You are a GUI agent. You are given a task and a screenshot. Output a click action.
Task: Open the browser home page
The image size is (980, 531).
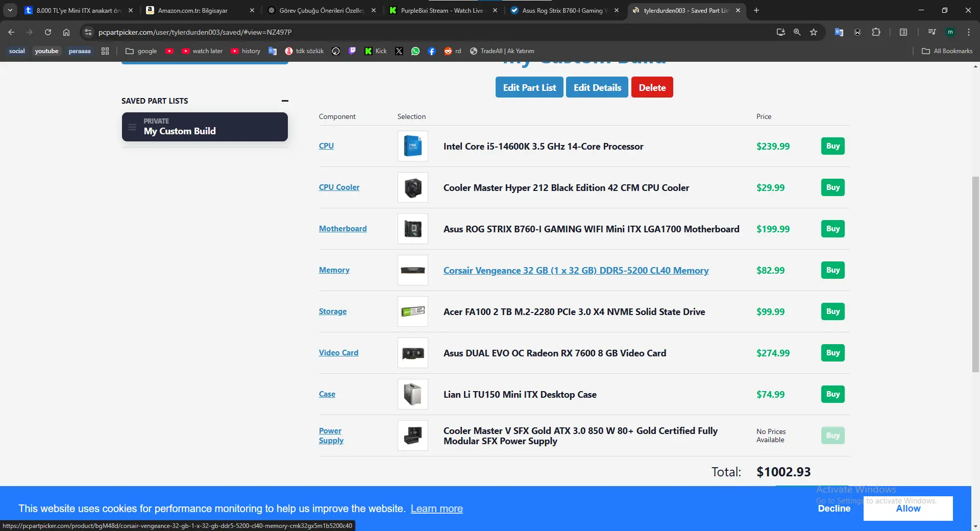pyautogui.click(x=66, y=32)
